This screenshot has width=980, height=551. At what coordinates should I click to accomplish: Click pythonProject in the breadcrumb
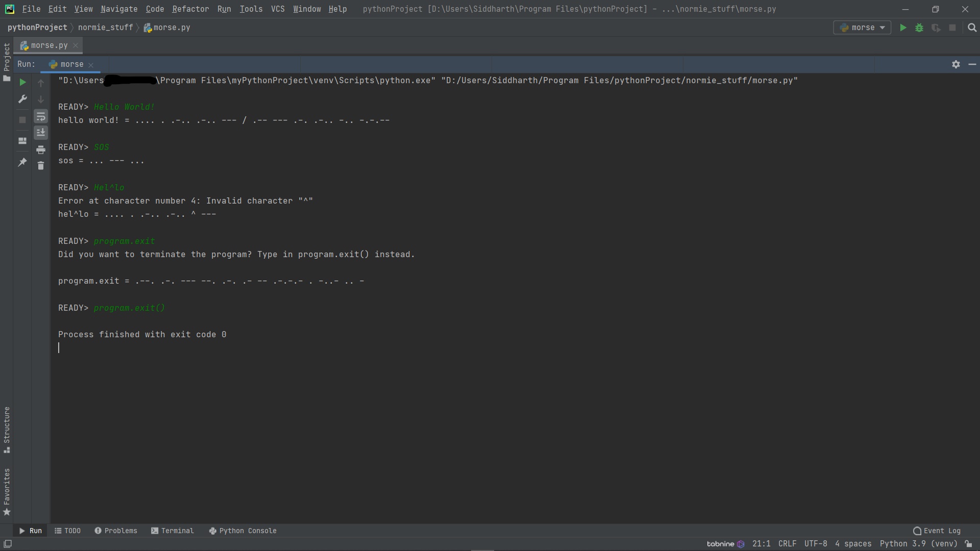pos(37,28)
